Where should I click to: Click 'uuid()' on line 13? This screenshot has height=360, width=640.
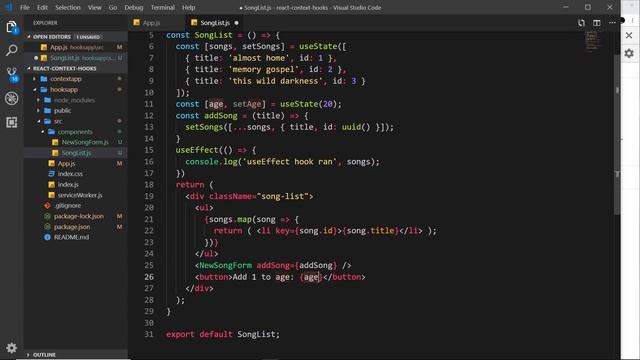click(x=356, y=127)
